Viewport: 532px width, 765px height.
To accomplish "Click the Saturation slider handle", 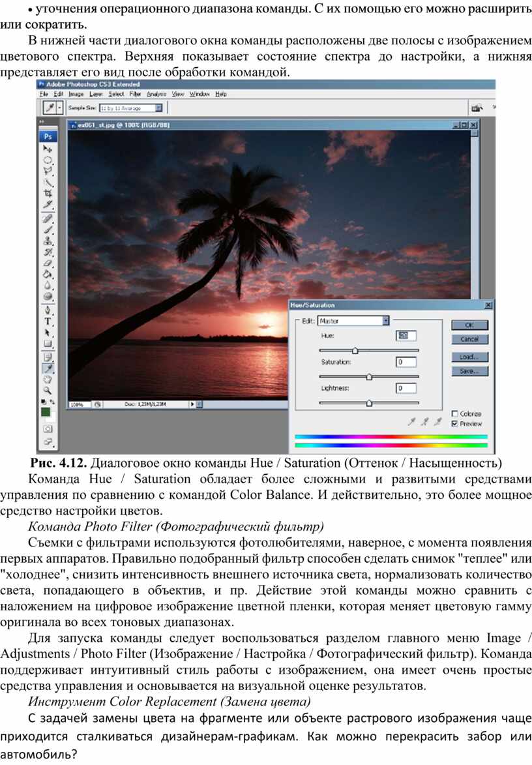I will [x=369, y=377].
